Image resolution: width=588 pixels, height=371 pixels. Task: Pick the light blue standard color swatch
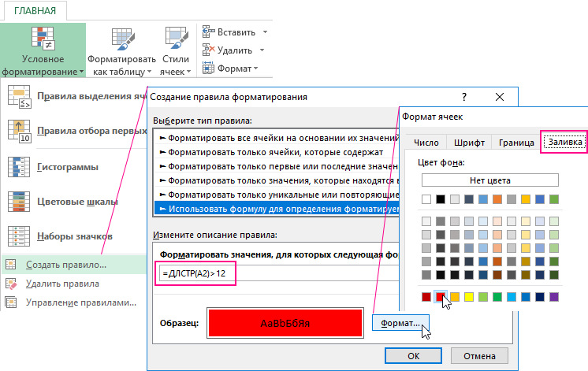tap(512, 297)
